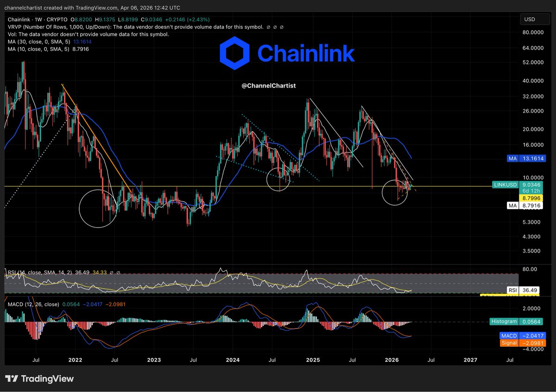The image size is (556, 392).
Task: Click the 52.0000 price-axis level
Action: coord(532,63)
